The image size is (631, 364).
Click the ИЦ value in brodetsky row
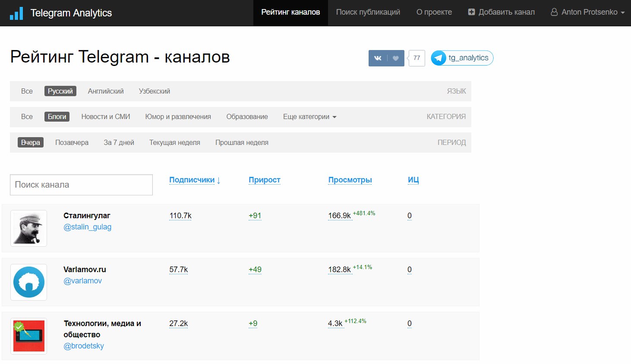pyautogui.click(x=410, y=323)
